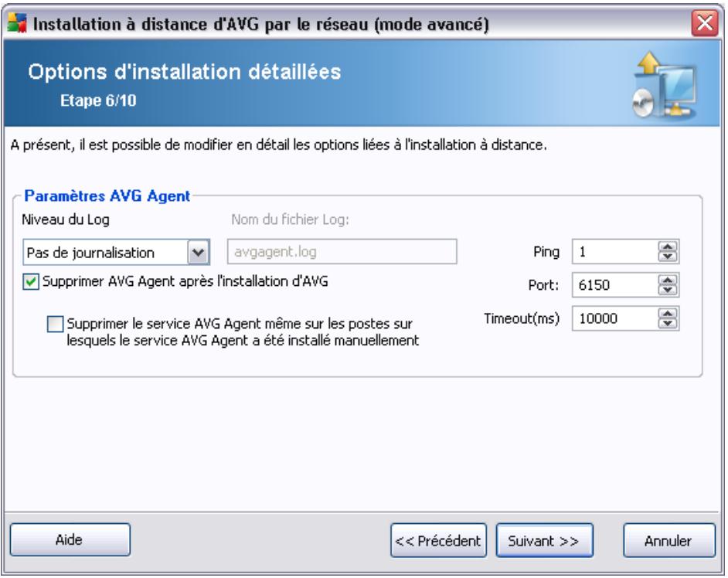Click the Ping value field

pos(614,252)
